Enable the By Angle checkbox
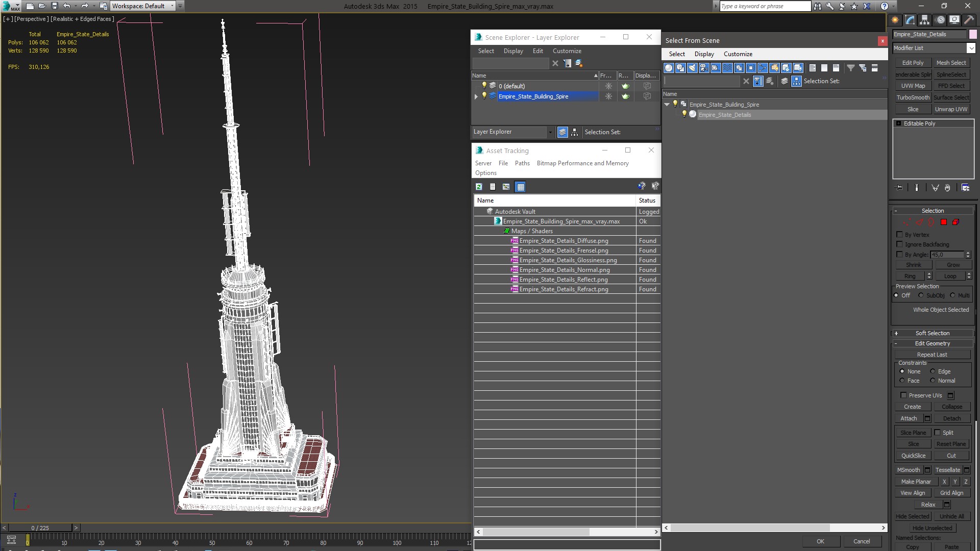Image resolution: width=980 pixels, height=551 pixels. (900, 254)
